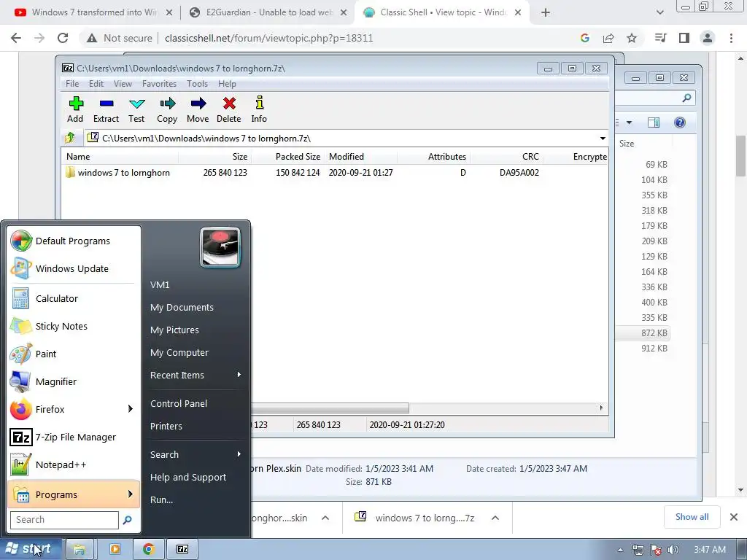Open the Help menu in 7-Zip
Screen dimensions: 747x560
coord(227,84)
